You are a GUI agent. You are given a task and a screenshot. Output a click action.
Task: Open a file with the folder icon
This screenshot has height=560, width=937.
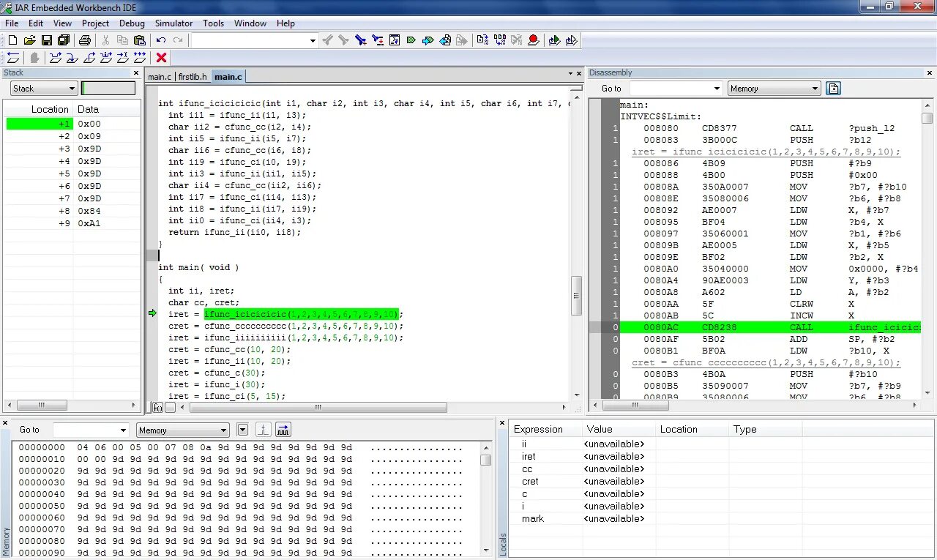click(29, 40)
